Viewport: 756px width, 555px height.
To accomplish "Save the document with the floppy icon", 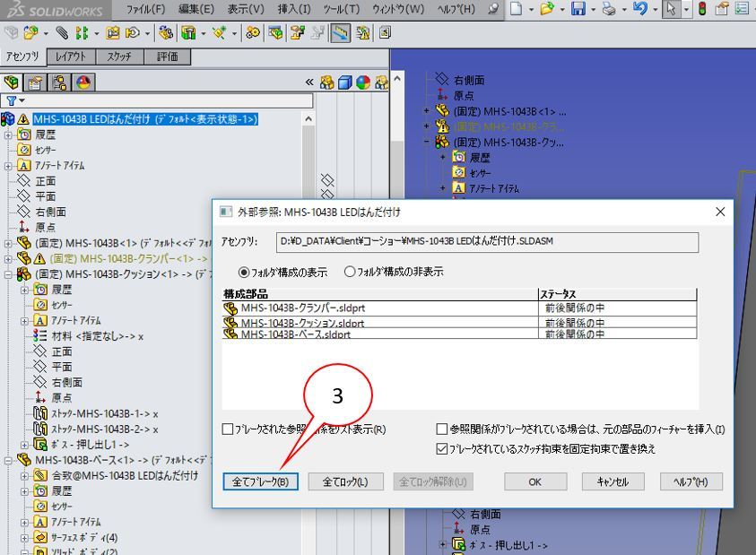I will click(x=578, y=9).
